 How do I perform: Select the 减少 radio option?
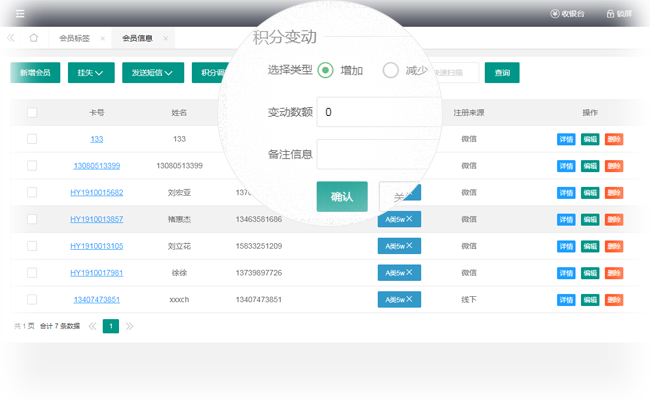(391, 71)
